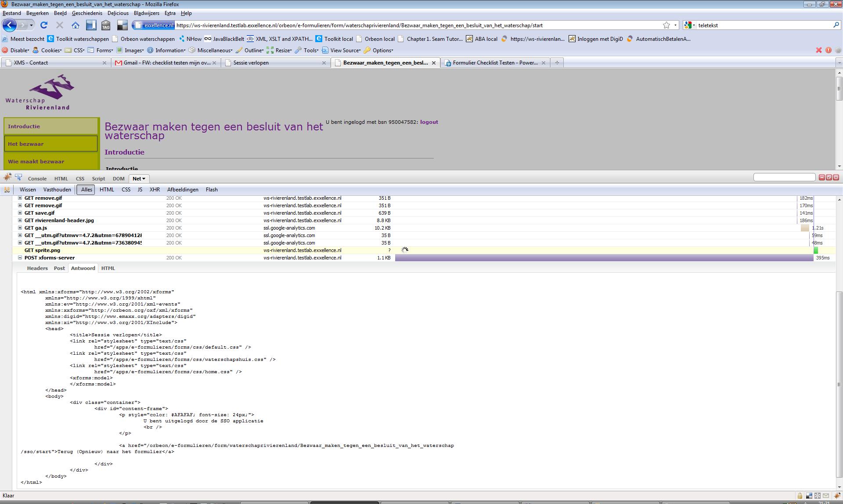Activate Firebug's element inspector icon

18,177
